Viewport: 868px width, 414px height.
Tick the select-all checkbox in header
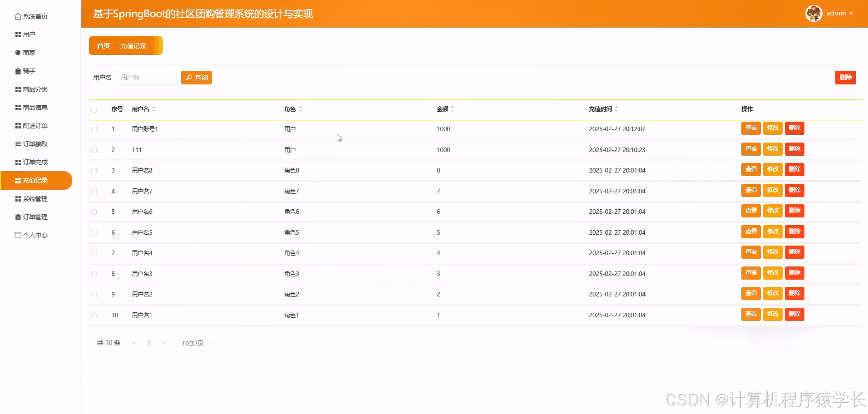tap(94, 109)
